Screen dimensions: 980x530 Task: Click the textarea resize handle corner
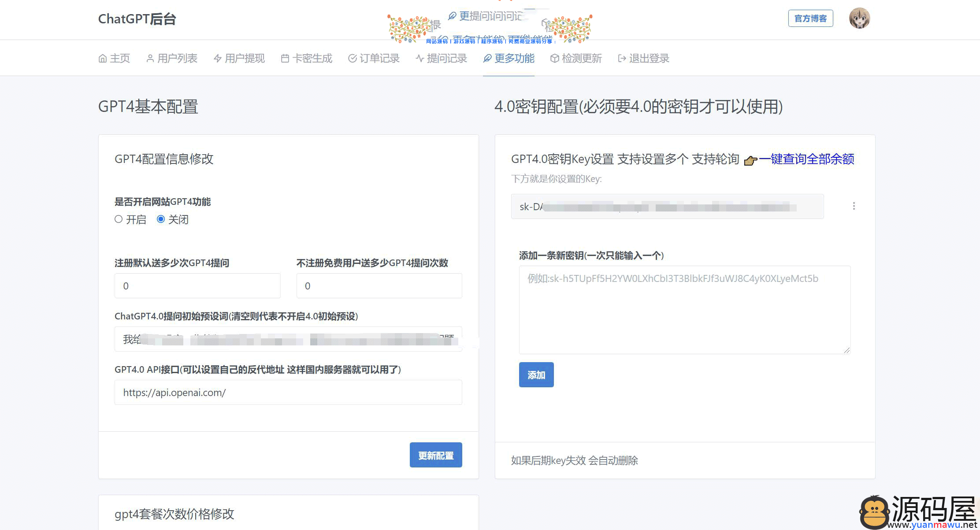click(x=847, y=350)
